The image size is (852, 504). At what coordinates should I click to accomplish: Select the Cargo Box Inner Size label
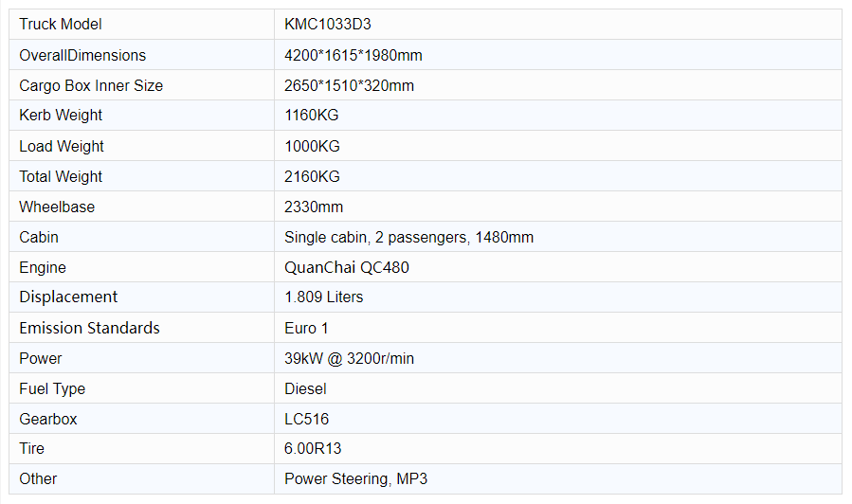click(x=91, y=86)
